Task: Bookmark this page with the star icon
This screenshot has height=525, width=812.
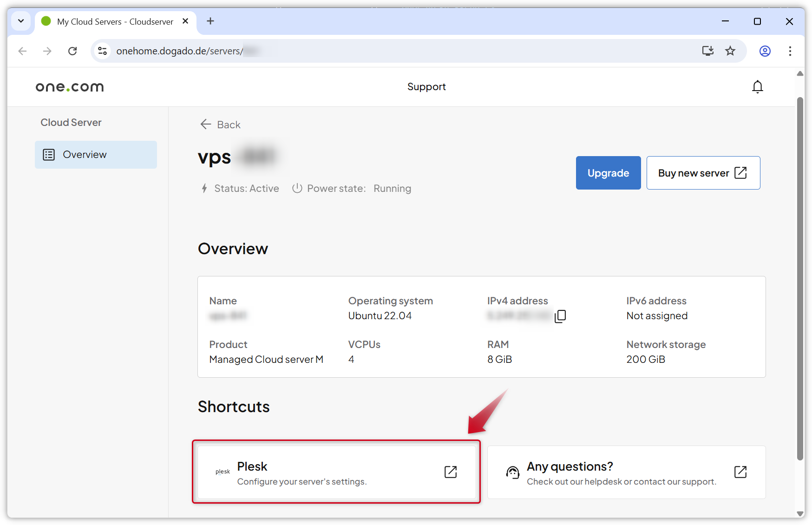Action: point(730,51)
